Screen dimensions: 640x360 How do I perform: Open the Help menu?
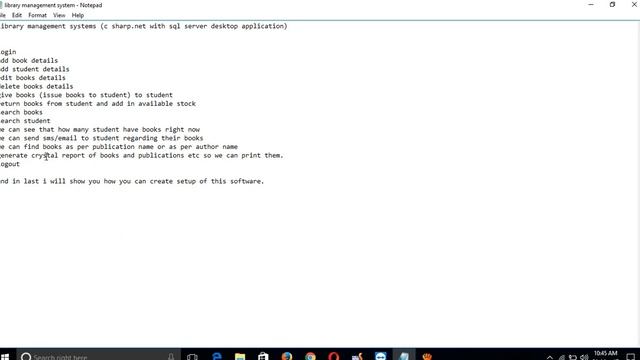[78, 15]
